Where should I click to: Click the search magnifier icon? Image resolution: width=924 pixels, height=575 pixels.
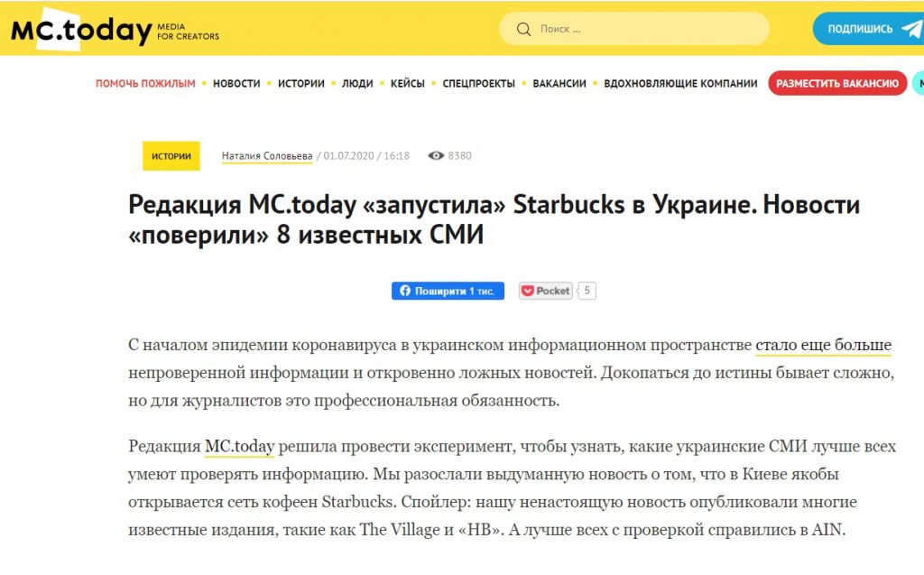coord(523,29)
